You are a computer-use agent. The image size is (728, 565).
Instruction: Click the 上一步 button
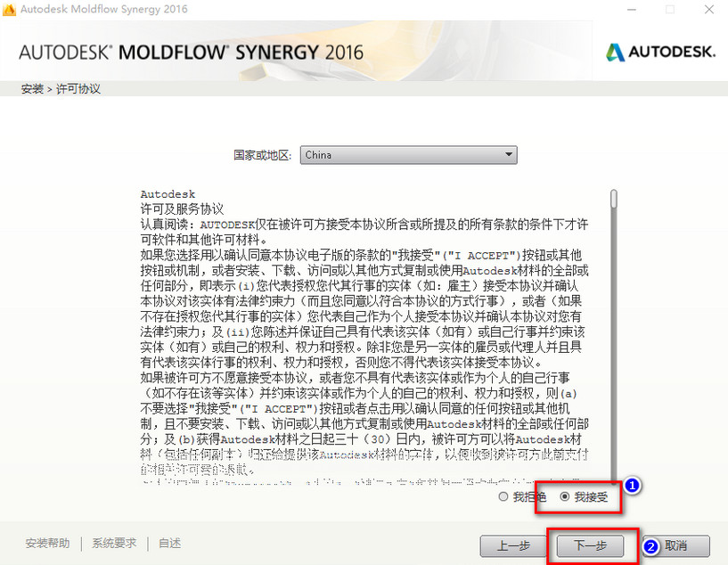(513, 546)
